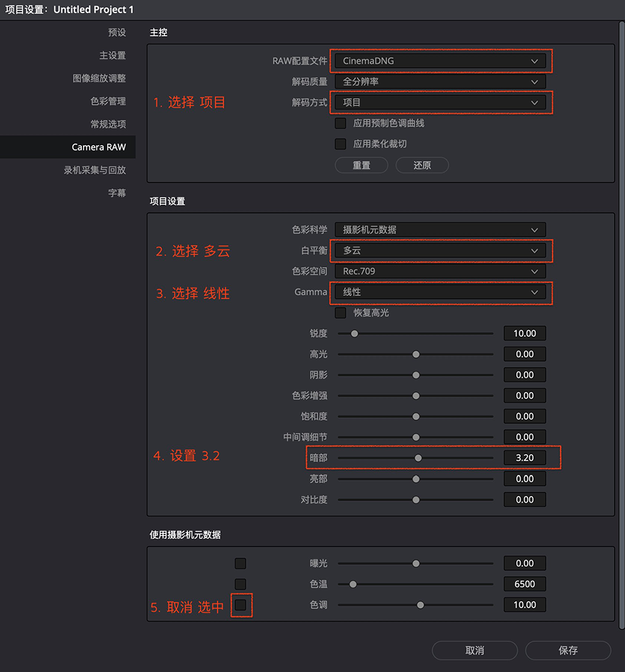Cancel the dialog with the 取消 button
Viewport: 625px width, 672px height.
[474, 650]
